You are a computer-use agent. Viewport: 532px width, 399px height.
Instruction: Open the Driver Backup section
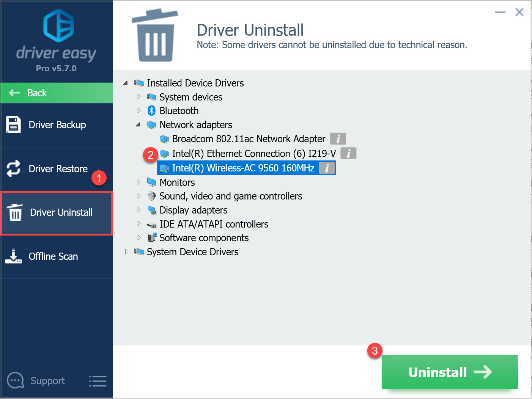(57, 125)
